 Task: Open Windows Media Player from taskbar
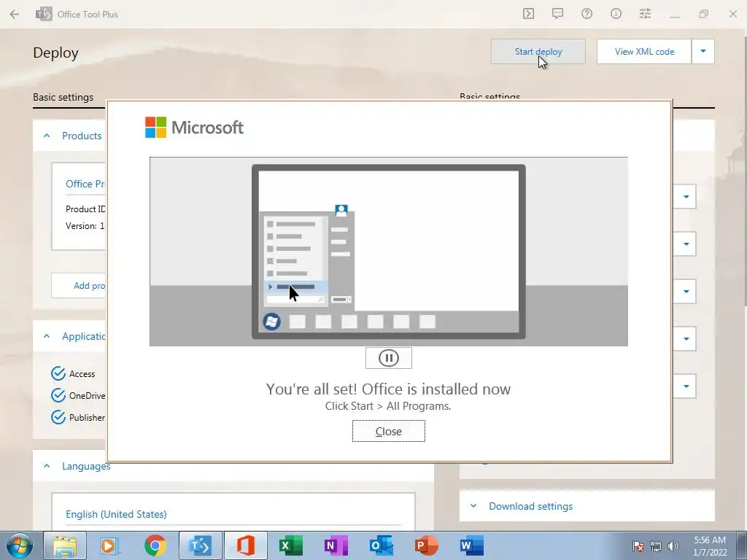[x=110, y=545]
